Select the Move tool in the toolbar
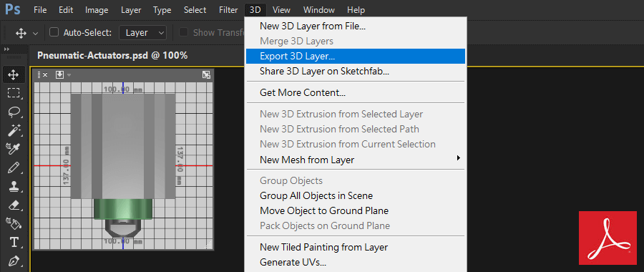The width and height of the screenshot is (644, 272). coord(14,74)
